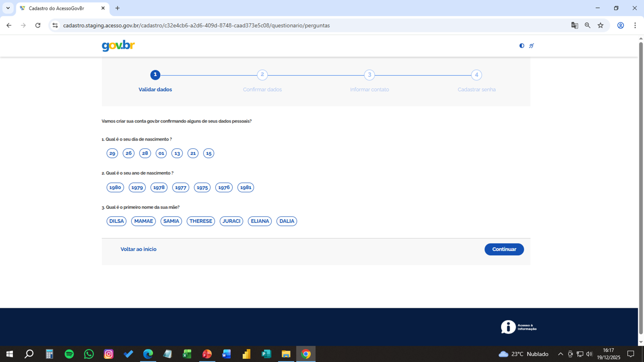Open a new browser tab
The image size is (644, 362).
point(118,8)
